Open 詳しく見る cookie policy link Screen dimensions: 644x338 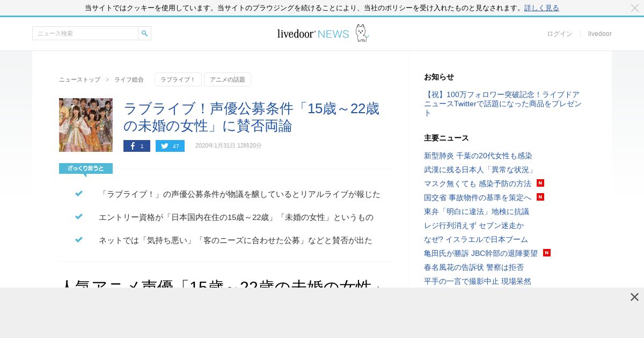click(x=541, y=8)
